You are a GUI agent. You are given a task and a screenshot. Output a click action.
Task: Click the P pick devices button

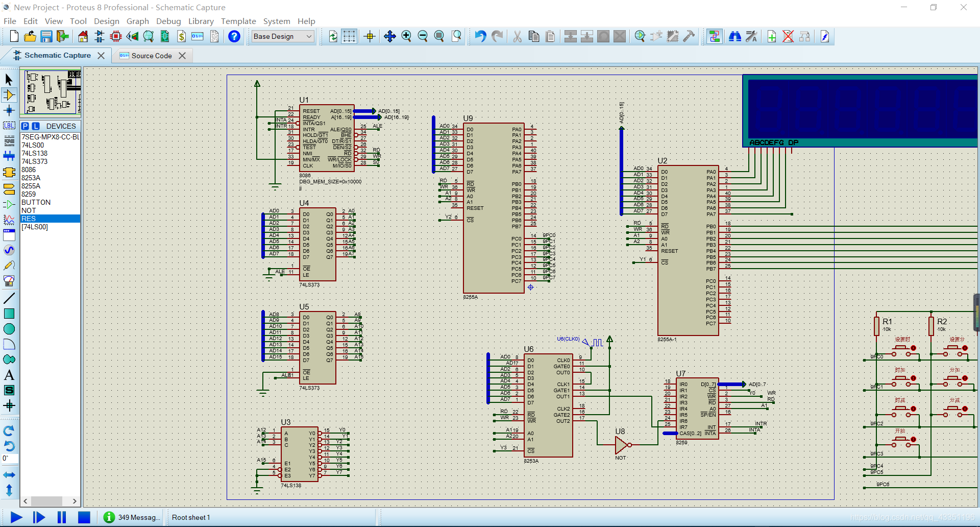click(x=25, y=126)
